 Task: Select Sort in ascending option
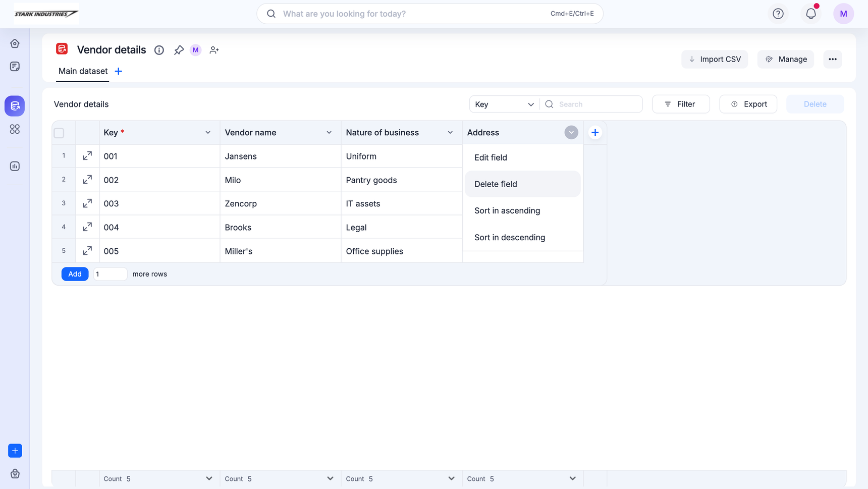(507, 211)
